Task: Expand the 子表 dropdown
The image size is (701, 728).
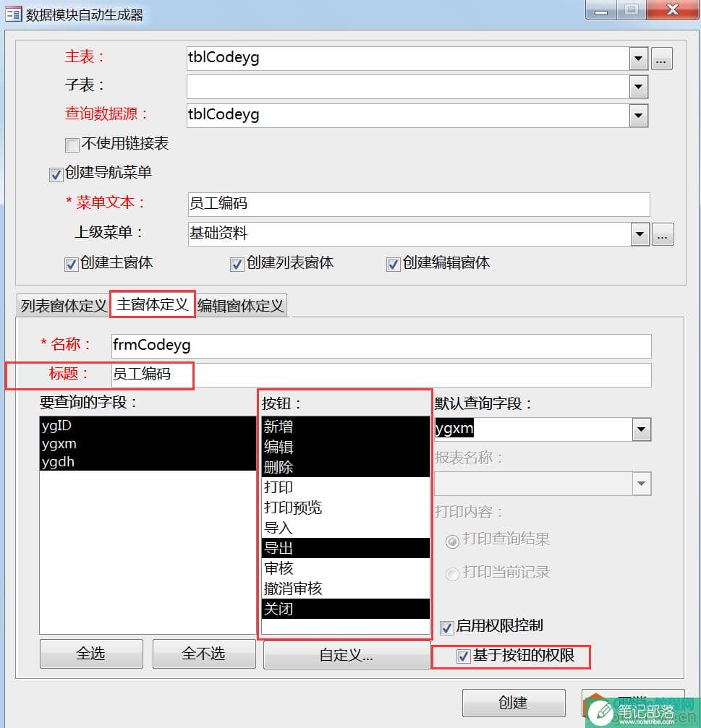Action: (638, 87)
